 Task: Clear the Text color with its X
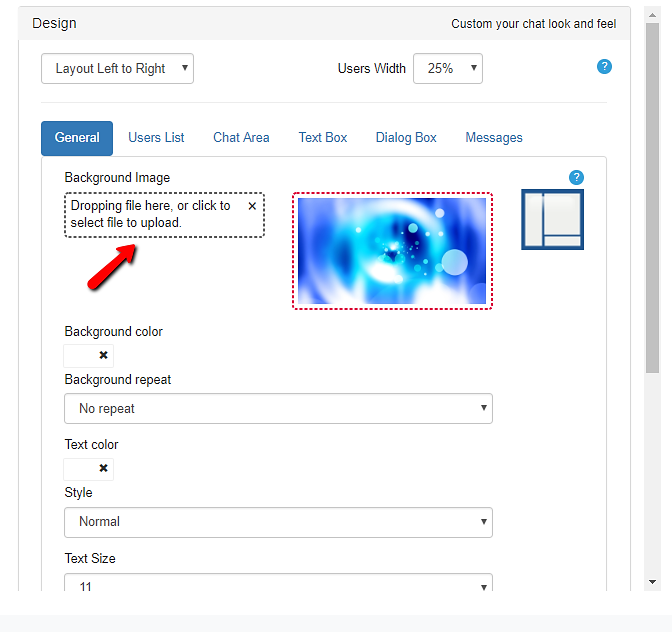click(x=103, y=468)
